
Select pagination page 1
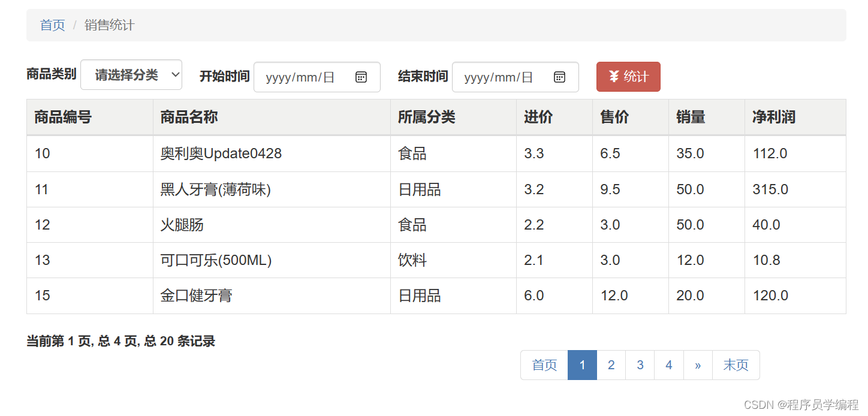pyautogui.click(x=582, y=365)
